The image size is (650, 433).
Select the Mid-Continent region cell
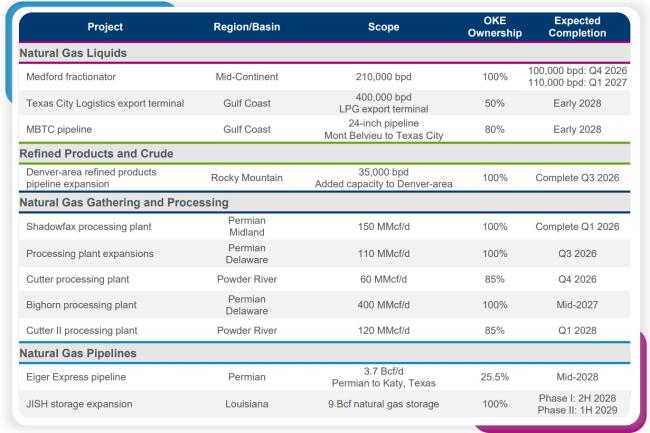[247, 77]
